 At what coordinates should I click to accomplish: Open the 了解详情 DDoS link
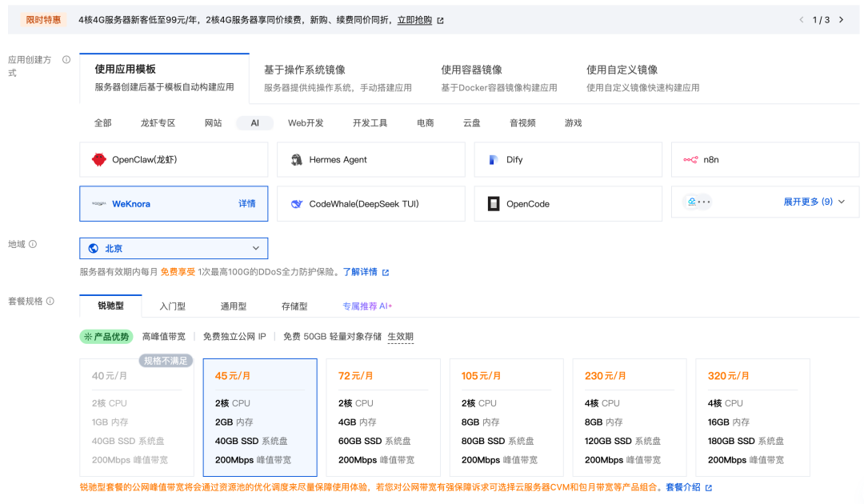click(x=360, y=272)
